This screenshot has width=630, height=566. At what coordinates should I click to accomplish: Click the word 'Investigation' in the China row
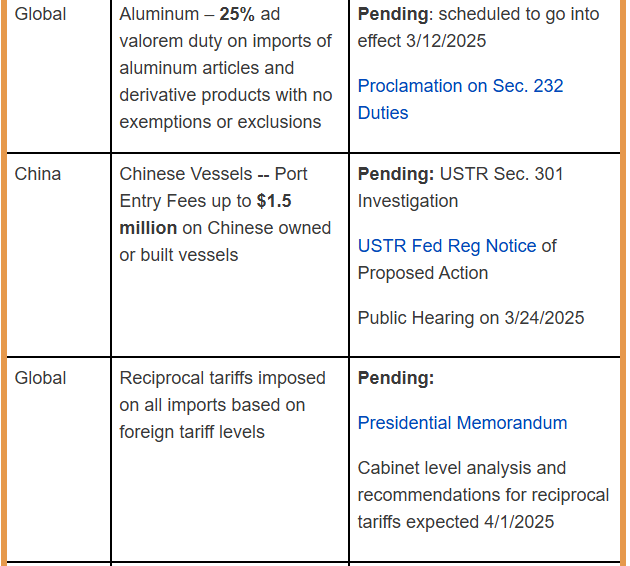click(408, 201)
